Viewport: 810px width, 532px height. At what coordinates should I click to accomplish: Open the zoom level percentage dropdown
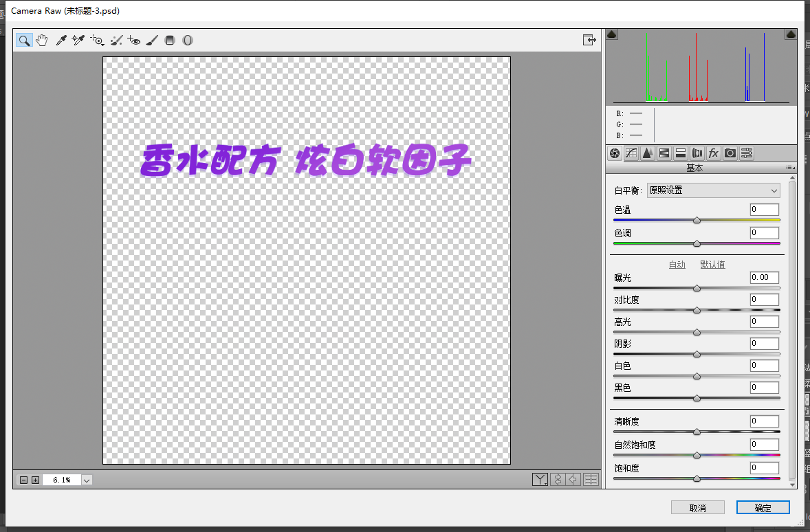[x=86, y=480]
